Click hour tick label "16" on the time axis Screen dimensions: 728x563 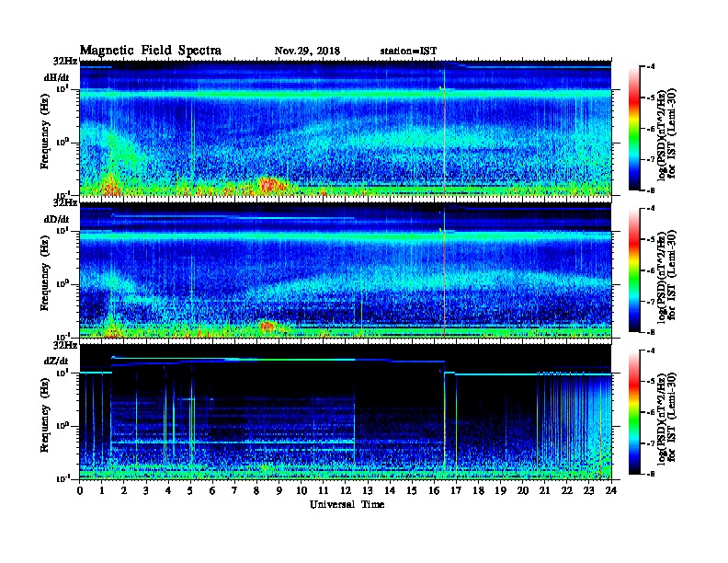tap(434, 490)
